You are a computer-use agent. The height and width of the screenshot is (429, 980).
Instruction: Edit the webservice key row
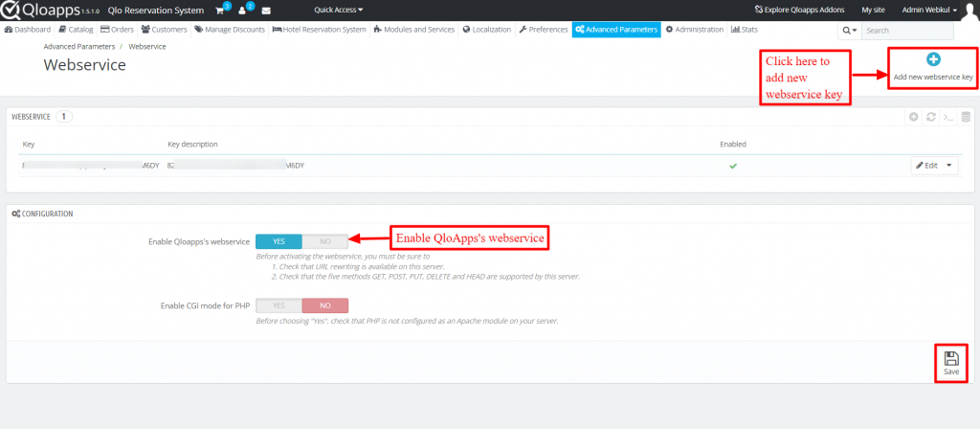tap(926, 166)
